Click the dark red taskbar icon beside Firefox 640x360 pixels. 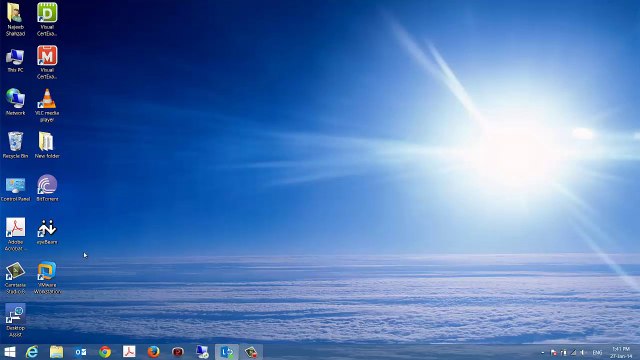(178, 352)
